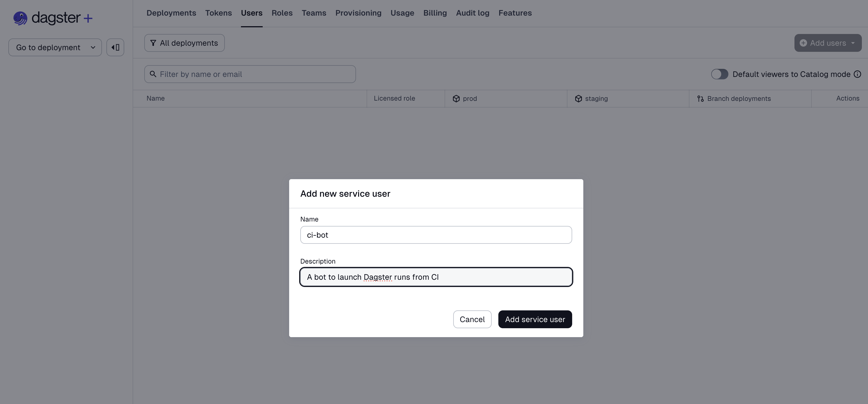Enable Default viewers to Catalog mode
Viewport: 868px width, 404px height.
pos(720,74)
